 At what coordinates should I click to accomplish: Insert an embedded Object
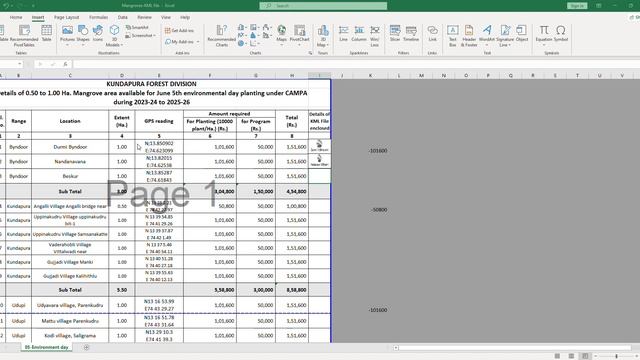click(522, 33)
